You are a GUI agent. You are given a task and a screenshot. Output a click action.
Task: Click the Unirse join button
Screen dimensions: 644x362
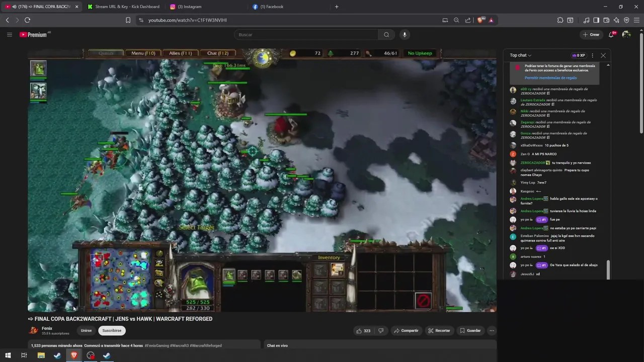[87, 330]
